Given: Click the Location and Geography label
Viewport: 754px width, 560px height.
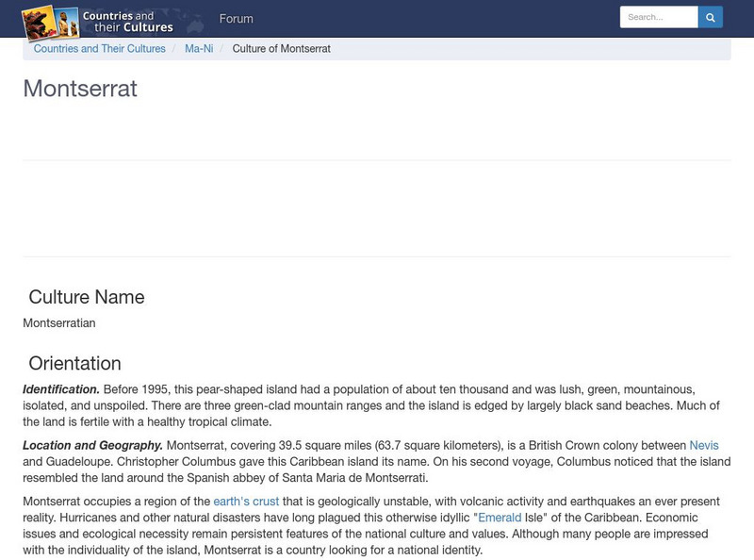Looking at the screenshot, I should tap(92, 446).
